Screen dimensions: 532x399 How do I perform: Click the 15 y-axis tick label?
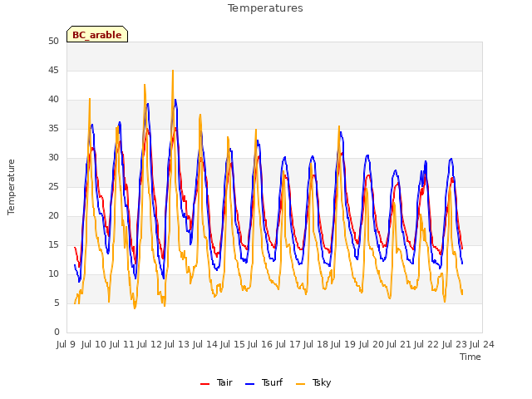point(53,245)
